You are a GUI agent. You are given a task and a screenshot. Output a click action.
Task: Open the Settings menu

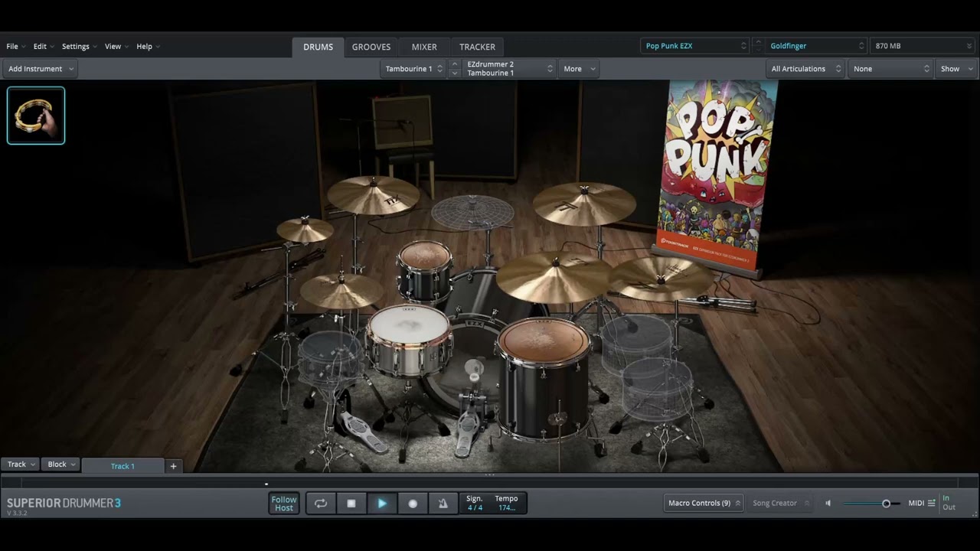[x=79, y=47]
